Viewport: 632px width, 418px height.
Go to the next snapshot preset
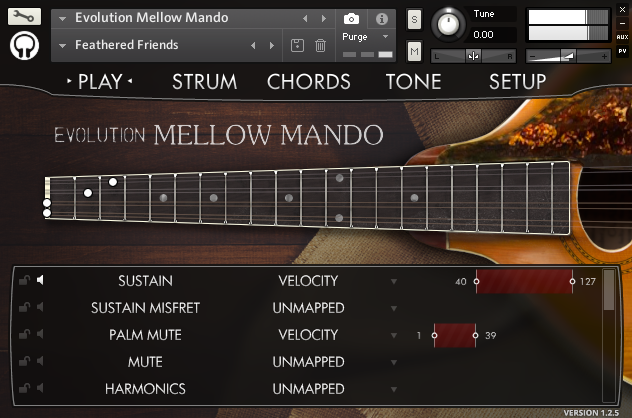tap(270, 45)
